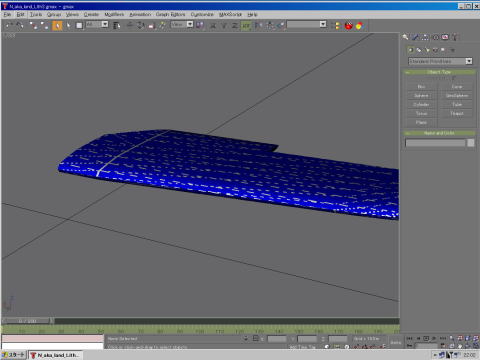Select the Select and Link tool
The width and height of the screenshot is (480, 360).
click(x=33, y=25)
